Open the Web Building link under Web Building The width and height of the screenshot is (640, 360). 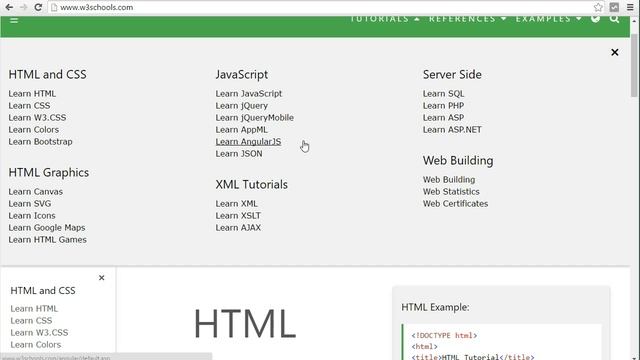point(449,180)
